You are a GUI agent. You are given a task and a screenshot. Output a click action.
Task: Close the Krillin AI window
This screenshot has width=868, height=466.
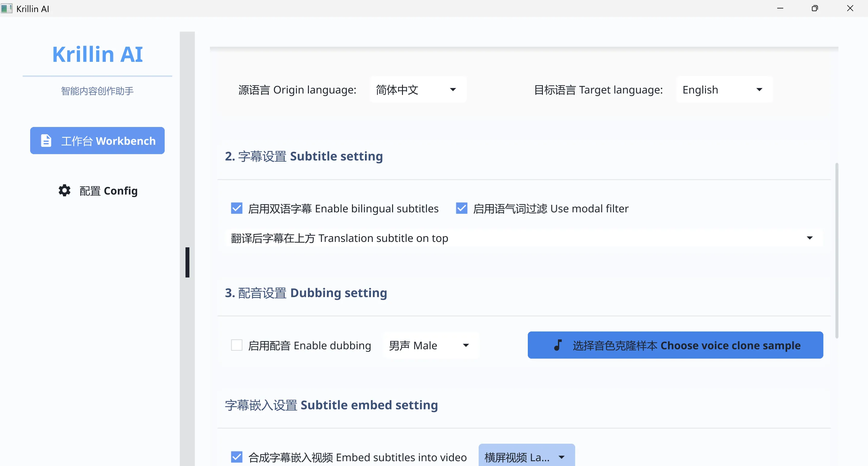pos(850,8)
